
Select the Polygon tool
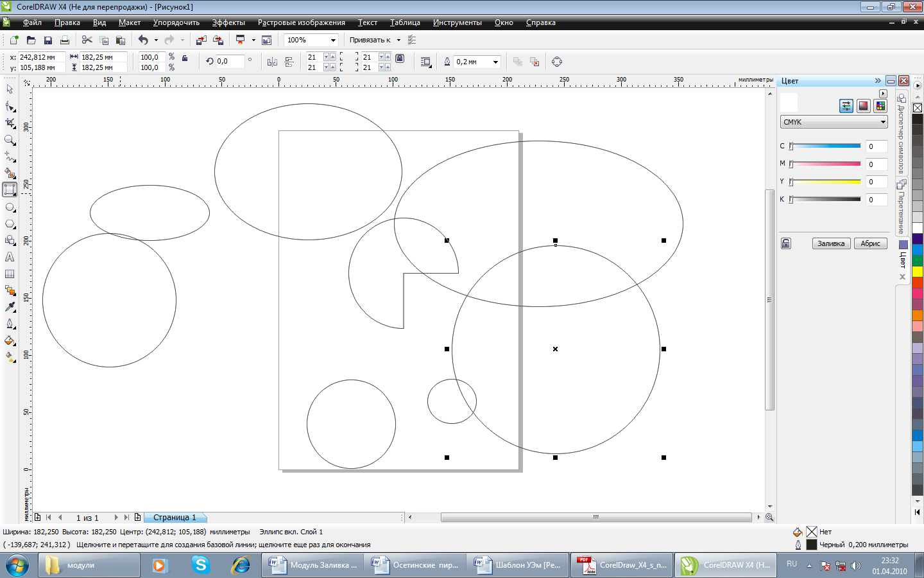point(10,224)
